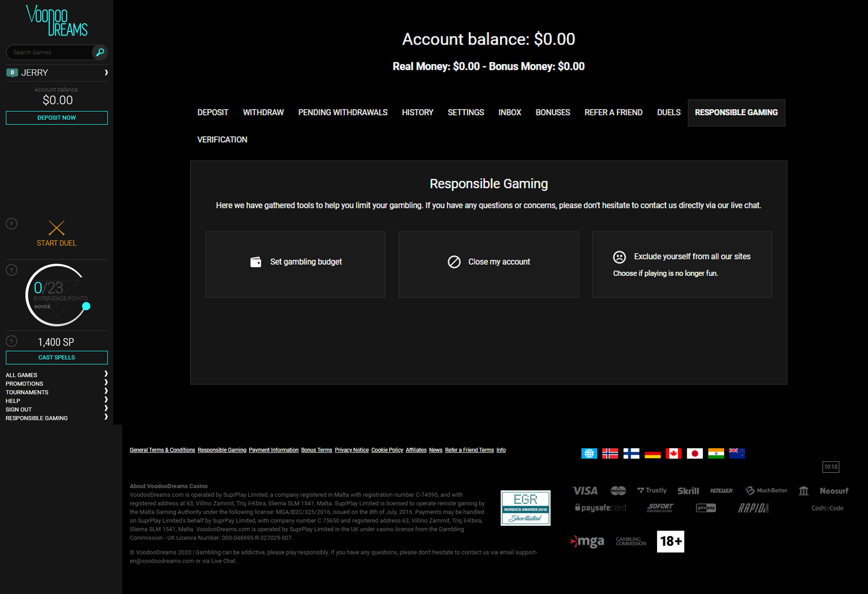Click the Gambling Commission logo

pos(631,541)
